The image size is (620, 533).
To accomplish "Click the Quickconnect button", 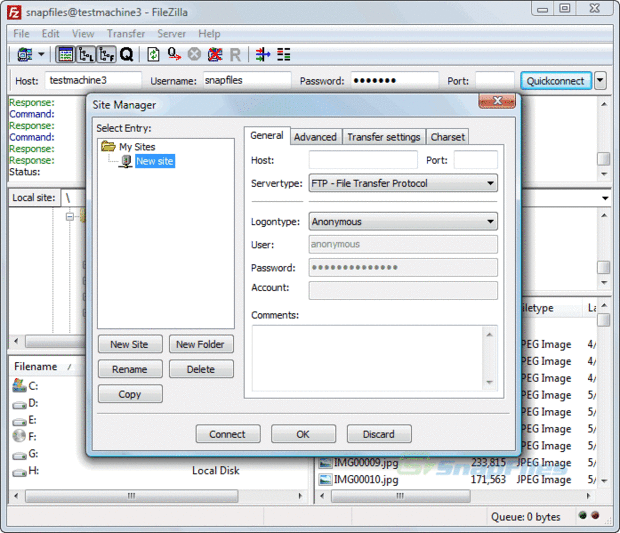I will [x=556, y=81].
